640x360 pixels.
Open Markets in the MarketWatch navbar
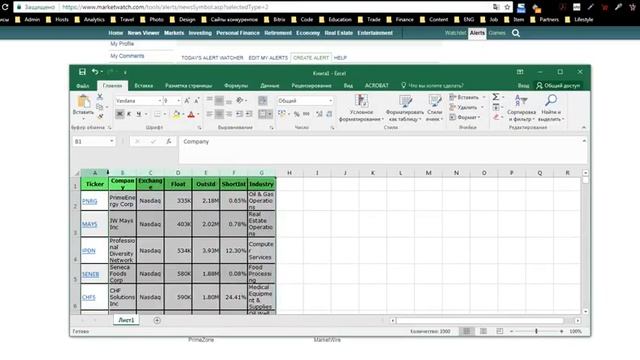[x=174, y=33]
